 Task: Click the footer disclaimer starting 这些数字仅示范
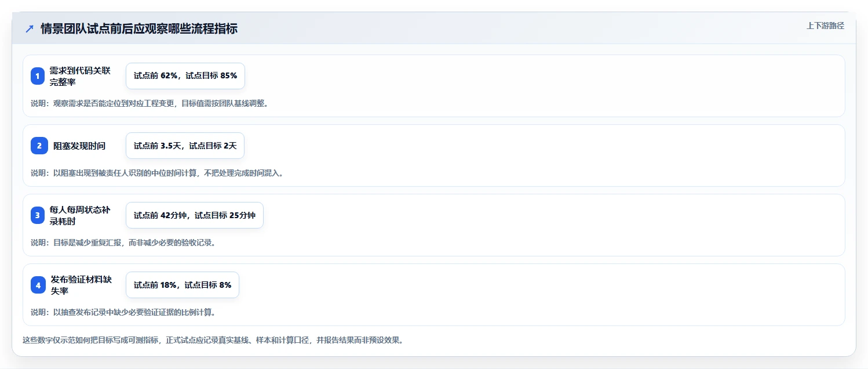click(213, 340)
